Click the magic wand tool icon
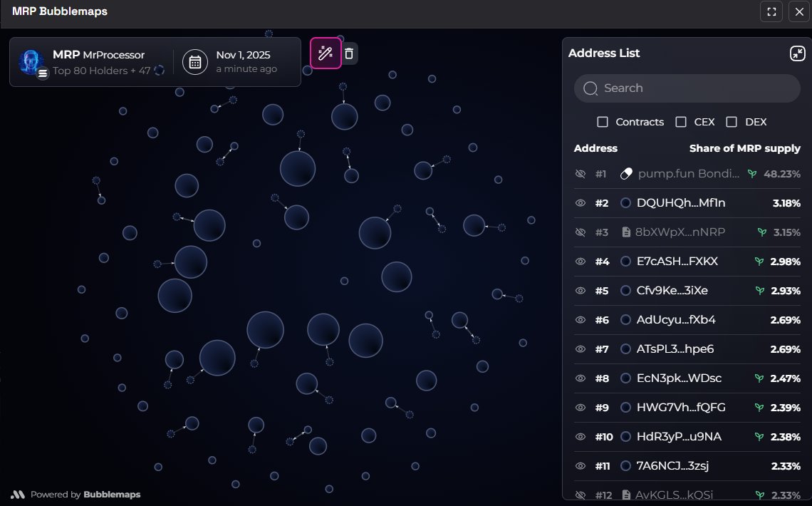812x506 pixels. tap(326, 53)
